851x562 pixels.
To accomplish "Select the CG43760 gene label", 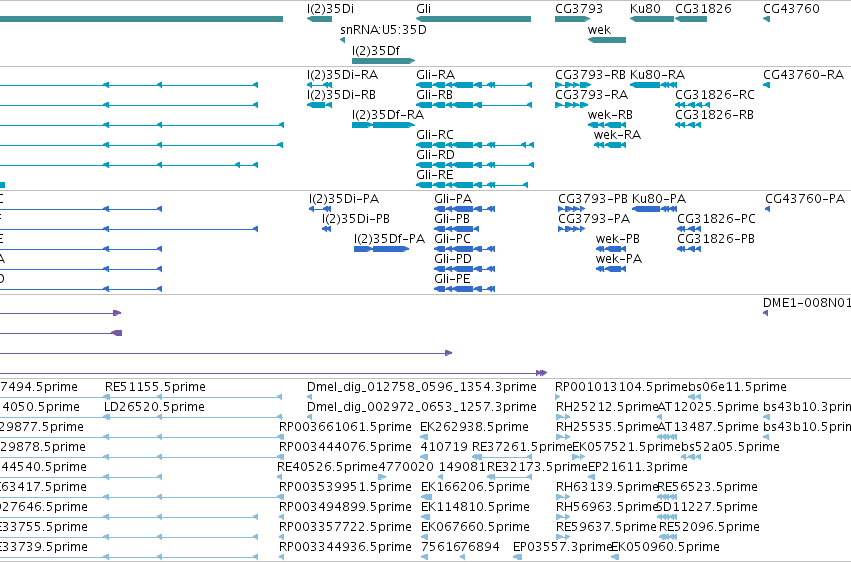I will 791,9.
